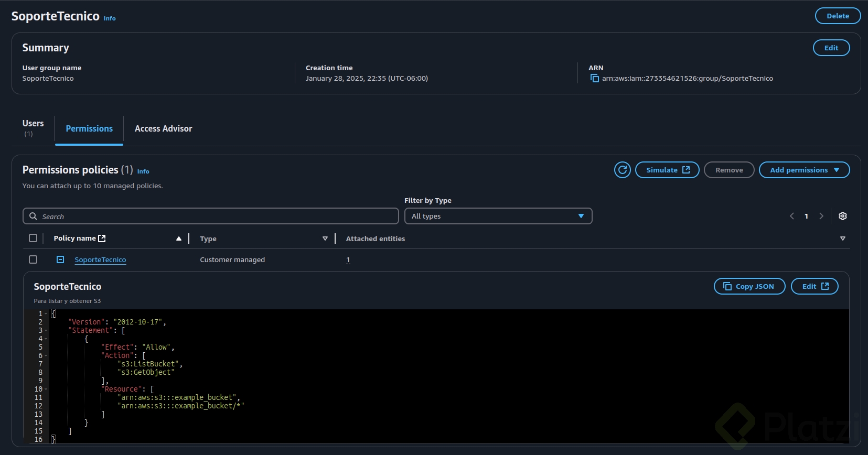Fold the statement object at line 4
This screenshot has width=868, height=455.
click(x=46, y=339)
